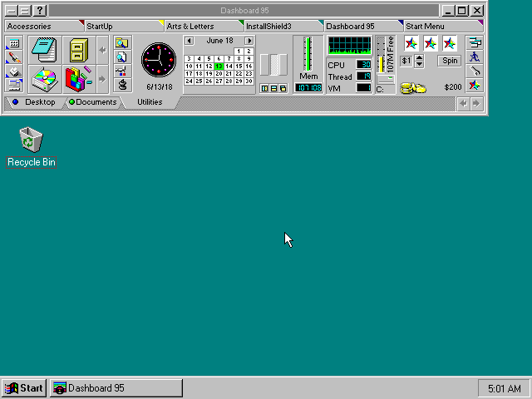
Task: Click the running man Run icon
Action: 475,57
